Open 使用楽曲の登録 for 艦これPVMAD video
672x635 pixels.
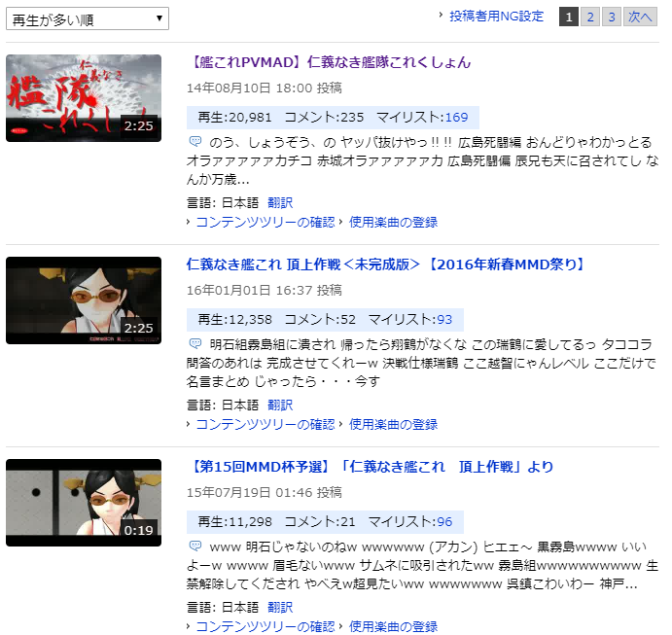coord(393,222)
